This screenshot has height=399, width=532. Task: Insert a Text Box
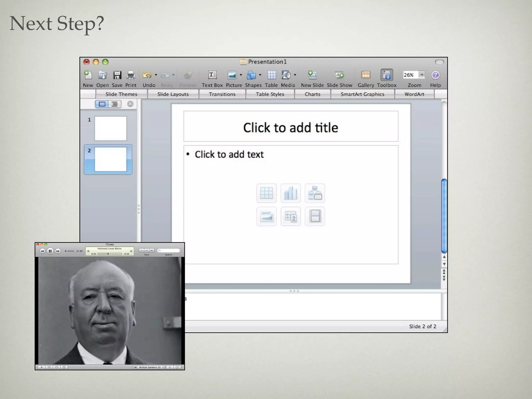[212, 75]
